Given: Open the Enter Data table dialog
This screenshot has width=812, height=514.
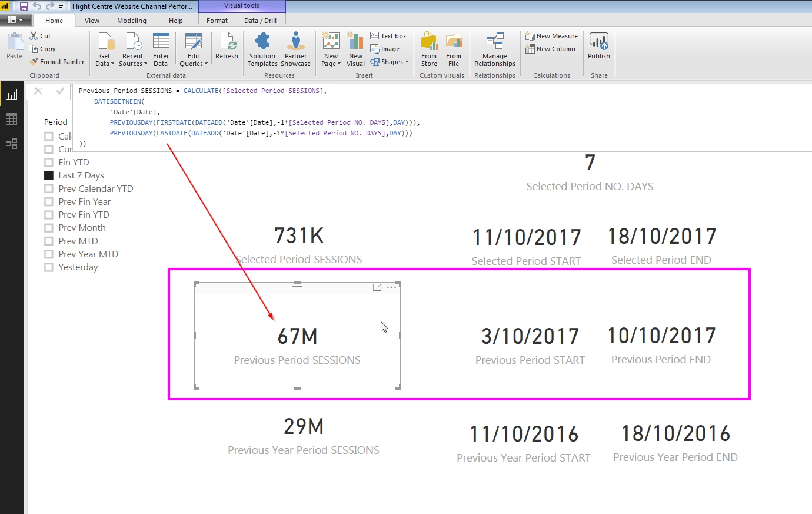Looking at the screenshot, I should click(x=161, y=50).
